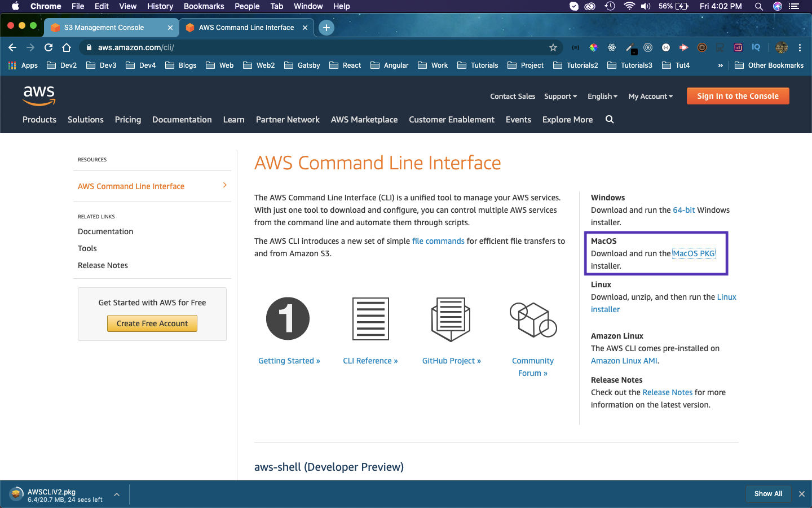Viewport: 812px width, 508px height.
Task: Open the Chrome profile avatar
Action: coord(782,47)
